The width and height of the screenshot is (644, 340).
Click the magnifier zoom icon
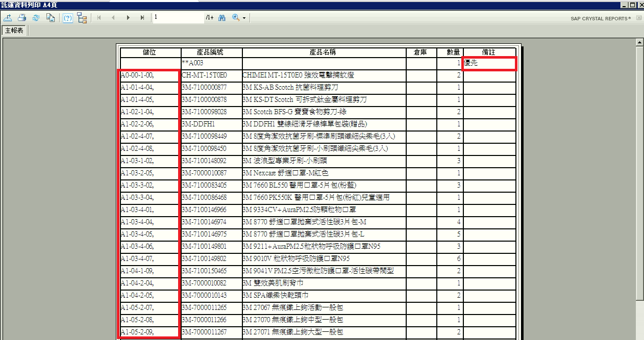(236, 18)
